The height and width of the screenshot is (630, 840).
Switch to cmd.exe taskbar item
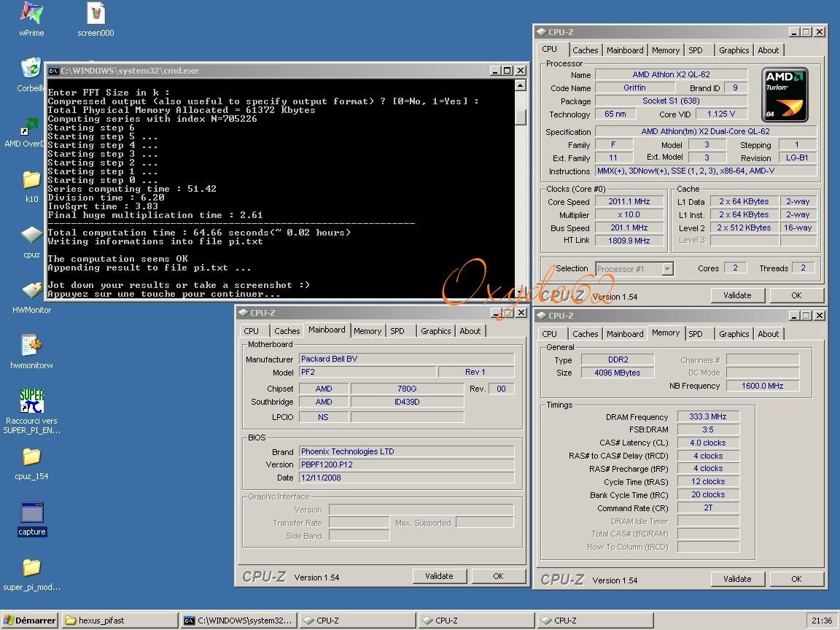[239, 621]
